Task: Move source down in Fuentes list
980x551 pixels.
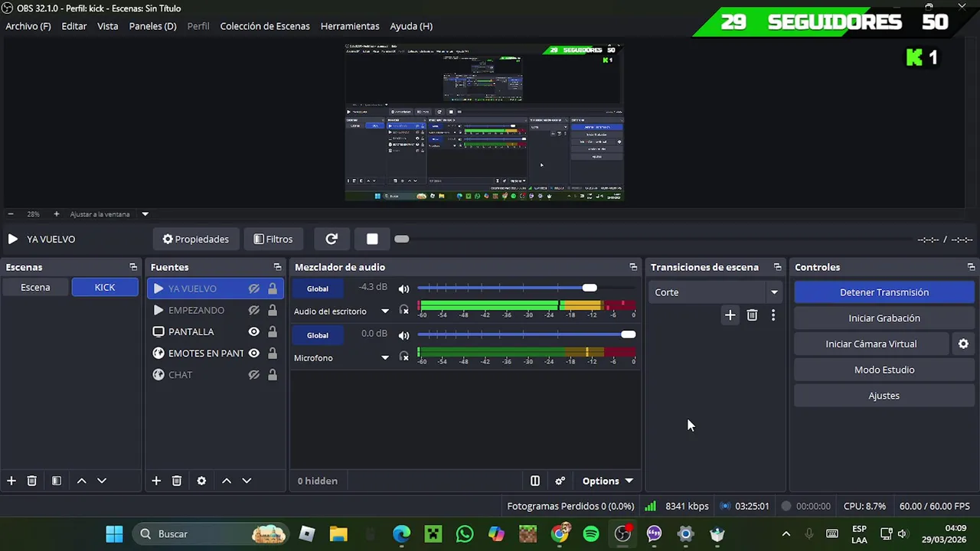Action: click(x=247, y=481)
